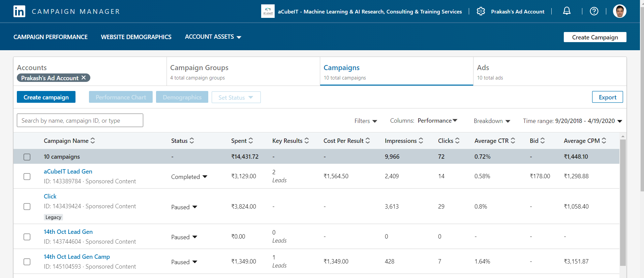644x278 pixels.
Task: Go to Website Demographics tab
Action: (136, 37)
